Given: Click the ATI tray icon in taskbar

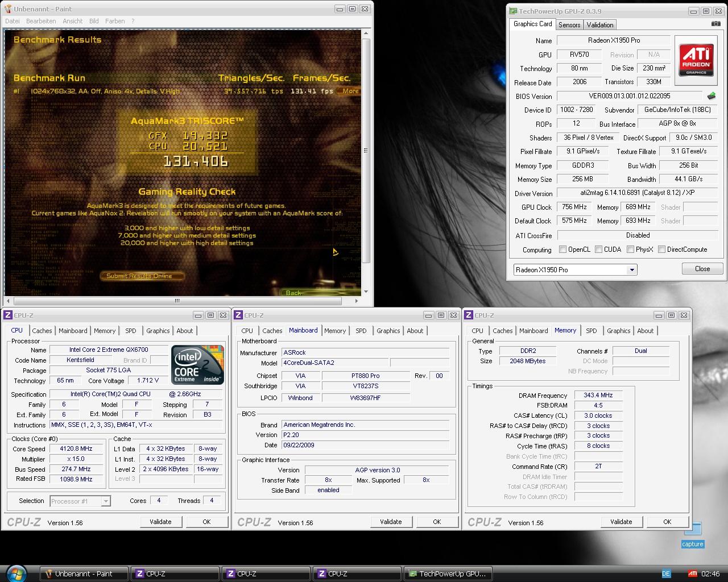Looking at the screenshot, I should coord(693,573).
